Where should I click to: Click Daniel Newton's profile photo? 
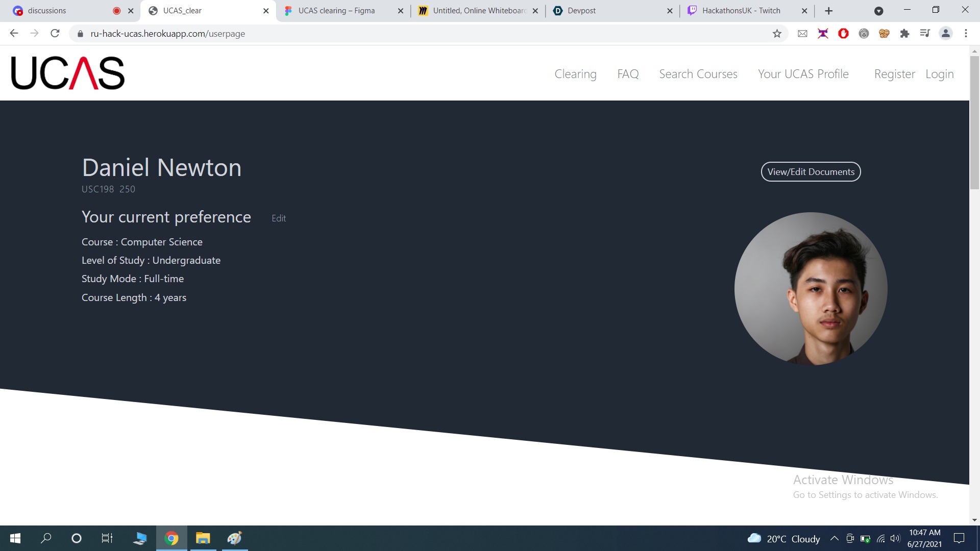pyautogui.click(x=811, y=289)
